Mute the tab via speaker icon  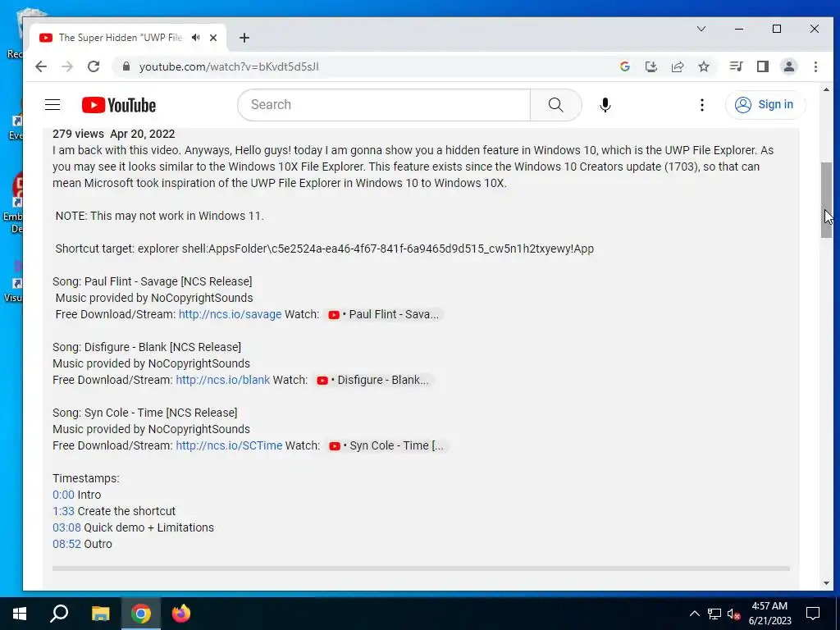[196, 38]
